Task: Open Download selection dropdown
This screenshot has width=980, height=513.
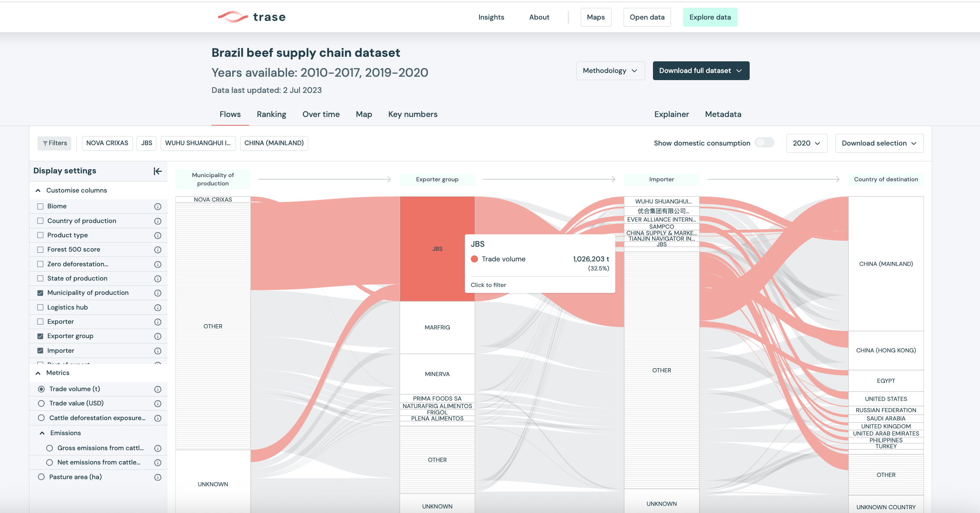Action: (x=879, y=143)
